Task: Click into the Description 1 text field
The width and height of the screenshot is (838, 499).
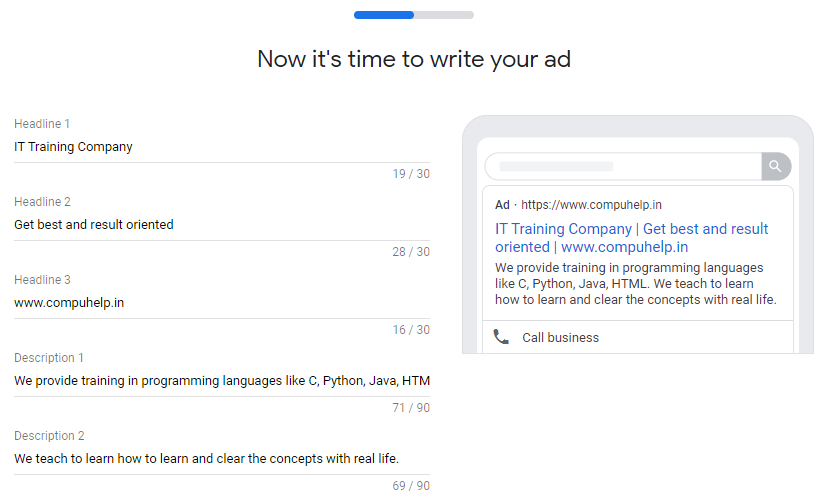Action: click(x=221, y=381)
